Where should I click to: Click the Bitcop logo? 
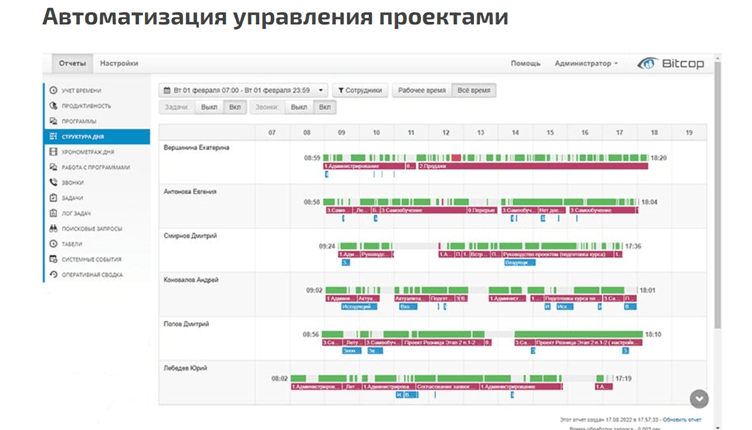pos(670,63)
